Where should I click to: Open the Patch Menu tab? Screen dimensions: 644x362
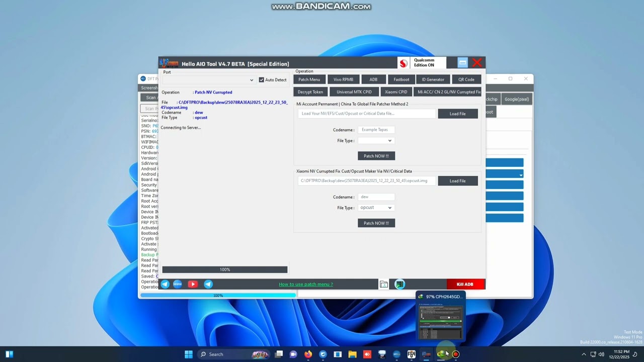click(309, 79)
